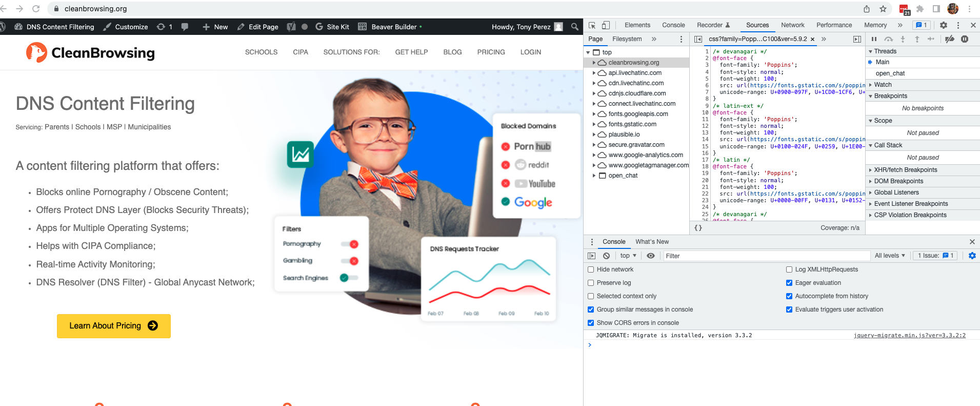This screenshot has height=406, width=980.
Task: Expand the api.livechatinc.com tree node
Action: (x=594, y=73)
